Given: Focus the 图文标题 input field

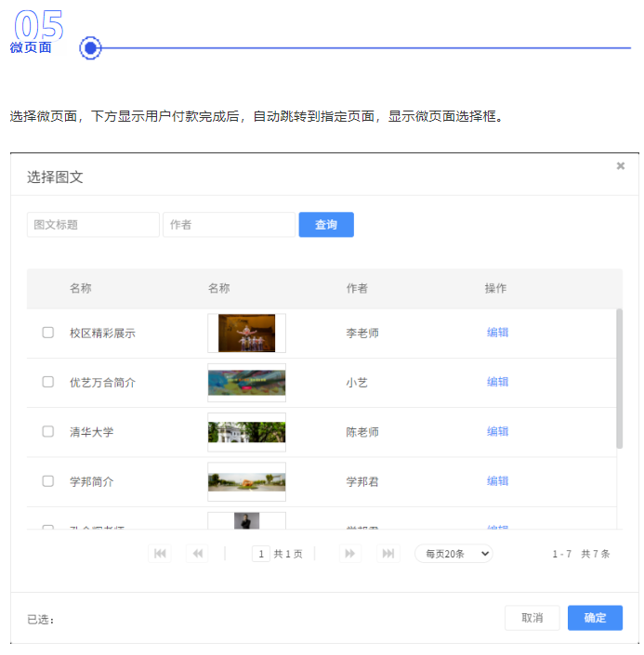Looking at the screenshot, I should (93, 225).
